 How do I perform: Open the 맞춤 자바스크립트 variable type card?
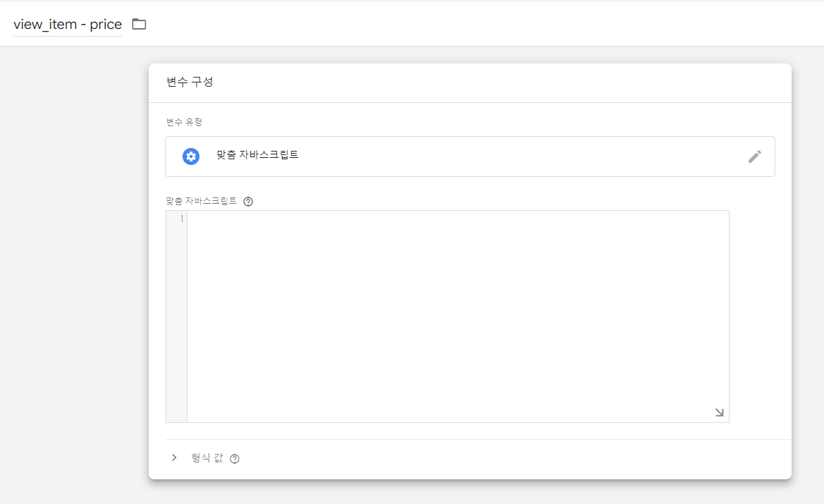tap(469, 156)
